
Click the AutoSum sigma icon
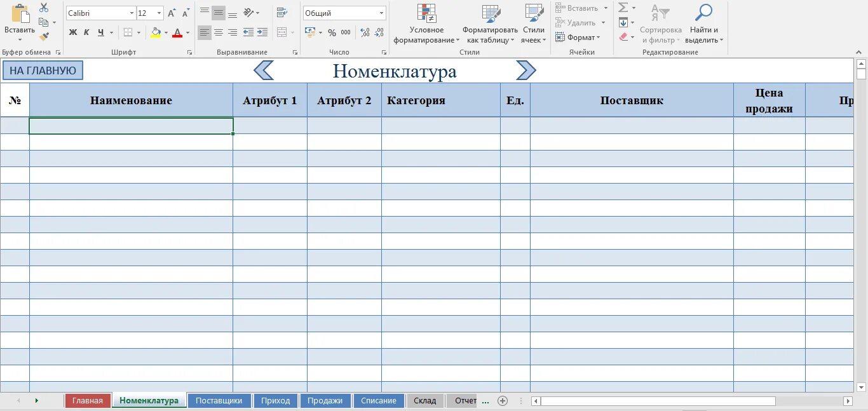coord(623,8)
